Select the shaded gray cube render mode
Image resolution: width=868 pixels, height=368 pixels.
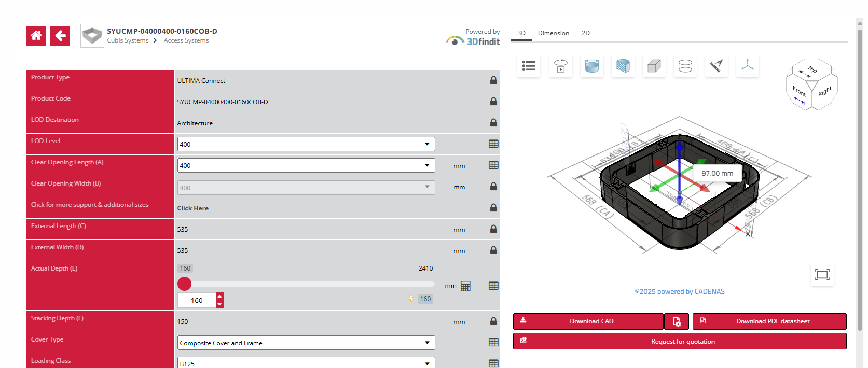click(654, 66)
